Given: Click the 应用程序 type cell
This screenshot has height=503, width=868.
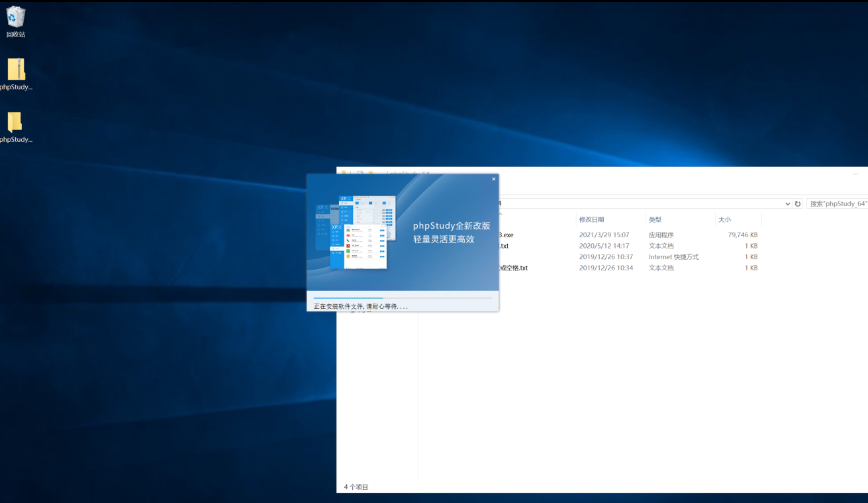Looking at the screenshot, I should [661, 235].
